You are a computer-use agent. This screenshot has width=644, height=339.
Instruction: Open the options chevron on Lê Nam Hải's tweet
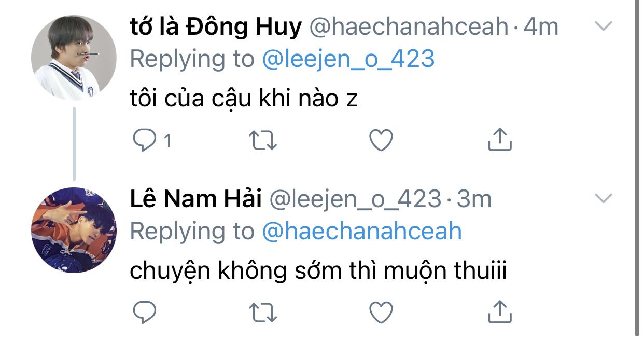click(x=603, y=198)
